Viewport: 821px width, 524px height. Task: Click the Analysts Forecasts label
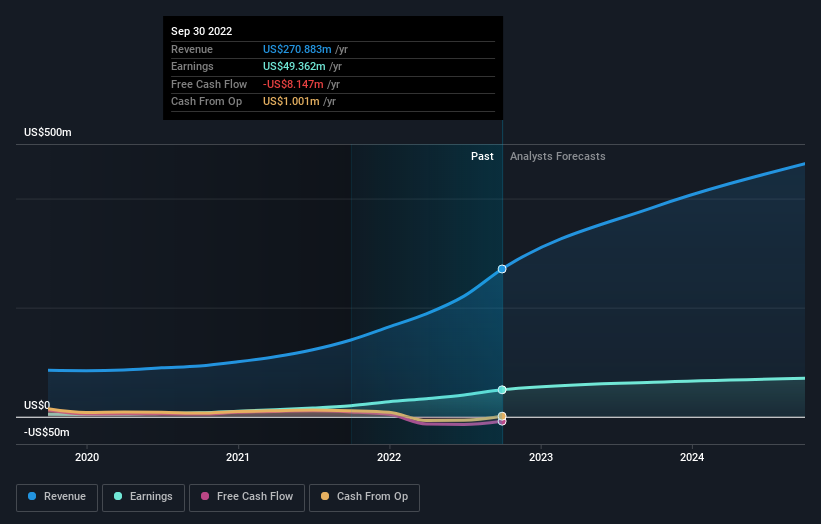558,157
